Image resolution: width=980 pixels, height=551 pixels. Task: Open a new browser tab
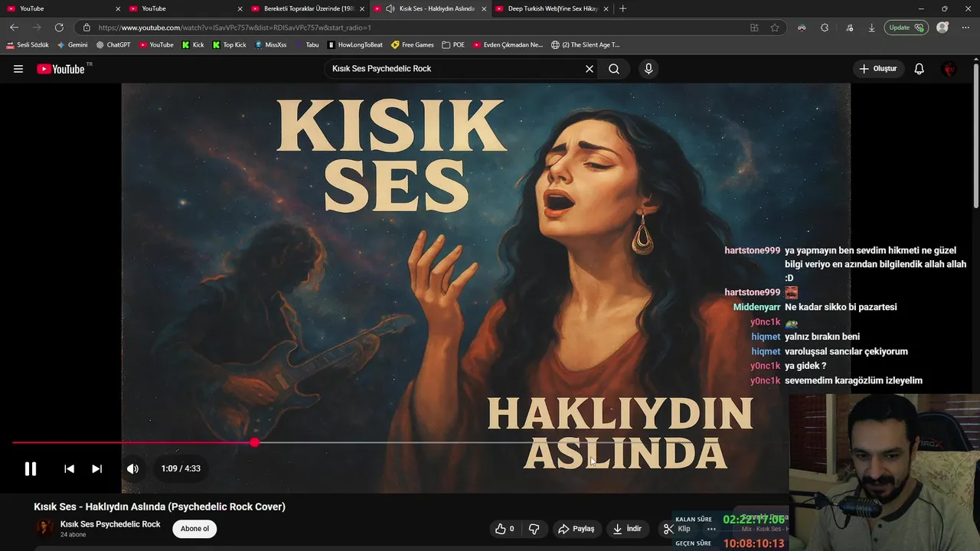(x=622, y=8)
